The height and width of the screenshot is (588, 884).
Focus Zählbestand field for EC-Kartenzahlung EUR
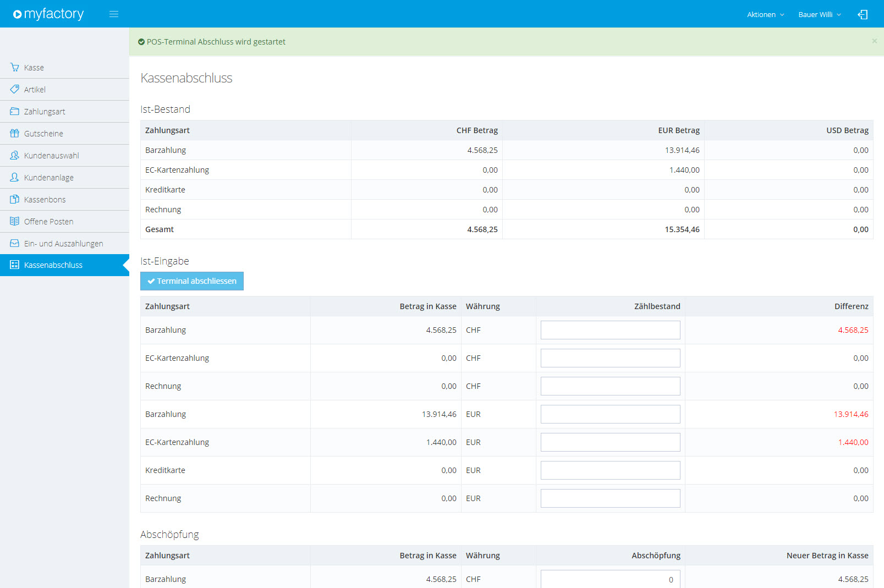pyautogui.click(x=610, y=442)
